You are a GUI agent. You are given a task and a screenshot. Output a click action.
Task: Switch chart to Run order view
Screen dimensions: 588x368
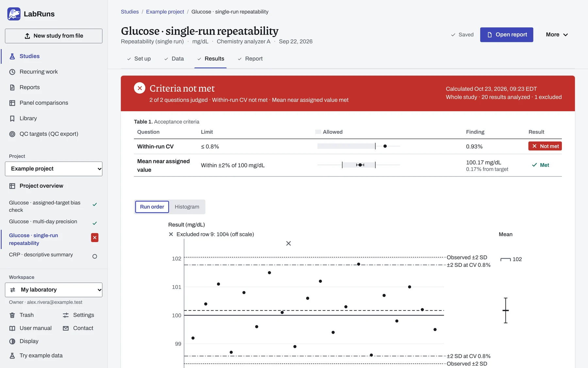[x=152, y=207]
